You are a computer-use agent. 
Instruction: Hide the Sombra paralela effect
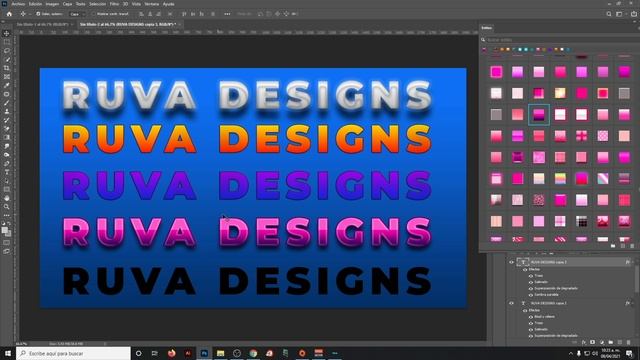(531, 294)
